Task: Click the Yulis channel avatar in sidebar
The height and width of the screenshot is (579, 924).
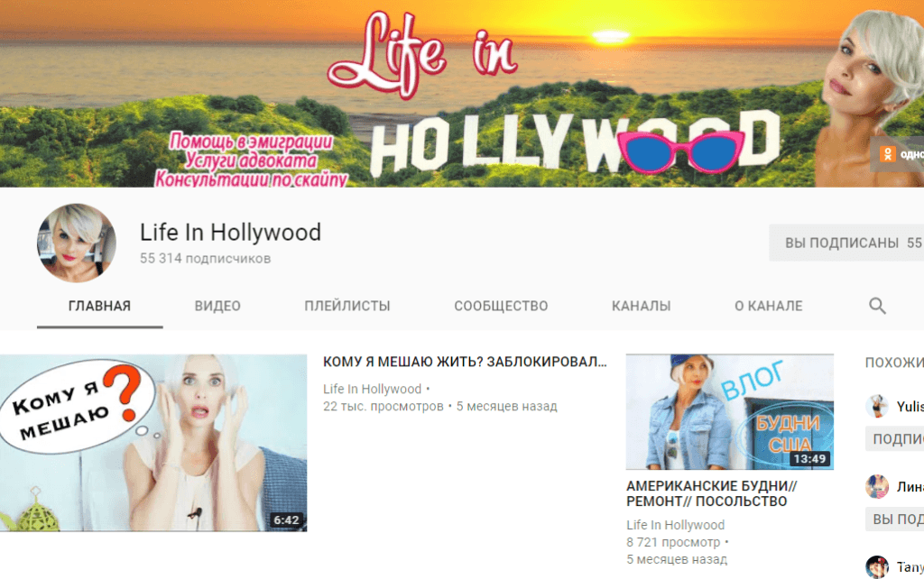Action: coord(877,406)
